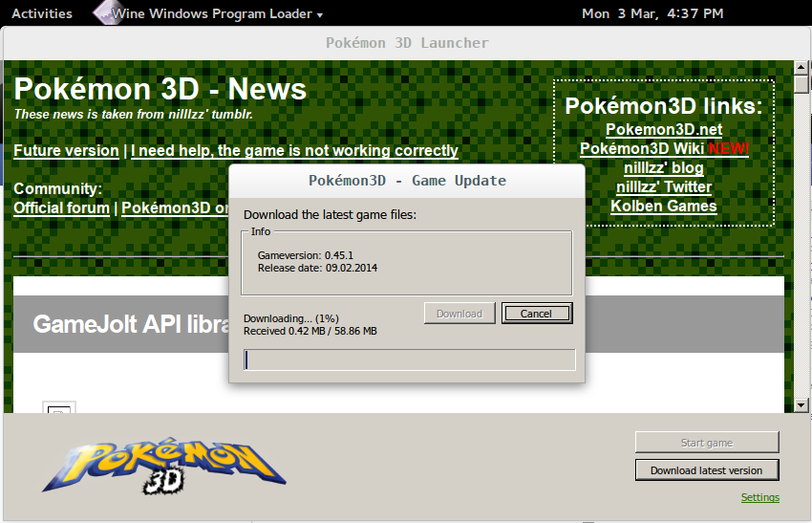Screen dimensions: 812x523
Task: Click the news page scrollbar thumb
Action: click(801, 84)
